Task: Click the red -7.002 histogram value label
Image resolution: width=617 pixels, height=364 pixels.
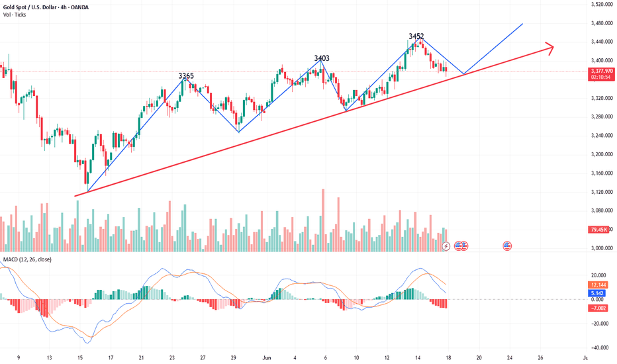Action: point(598,308)
